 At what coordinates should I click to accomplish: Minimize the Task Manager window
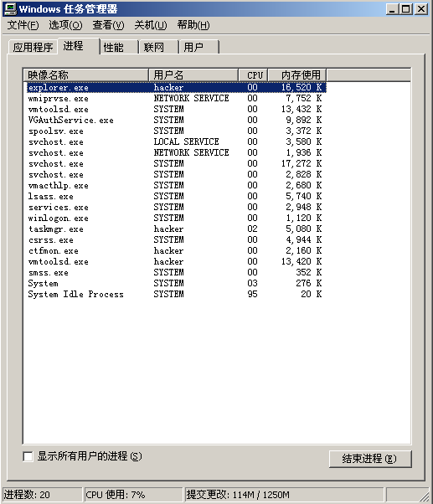(392, 9)
